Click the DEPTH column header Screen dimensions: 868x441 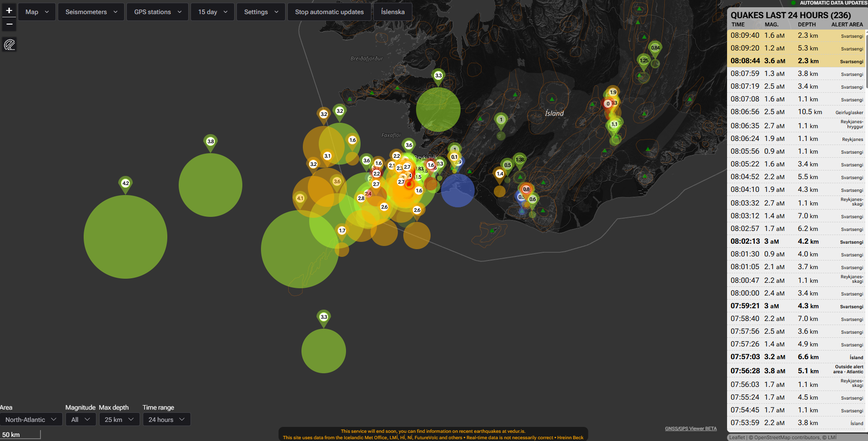coord(807,25)
